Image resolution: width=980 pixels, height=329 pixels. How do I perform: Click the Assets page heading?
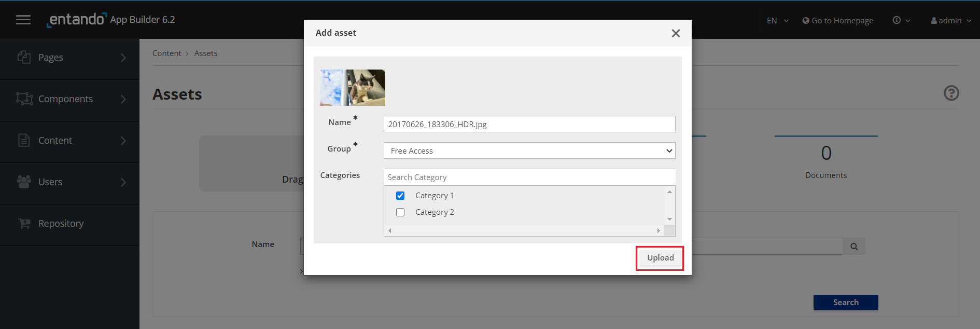coord(177,94)
